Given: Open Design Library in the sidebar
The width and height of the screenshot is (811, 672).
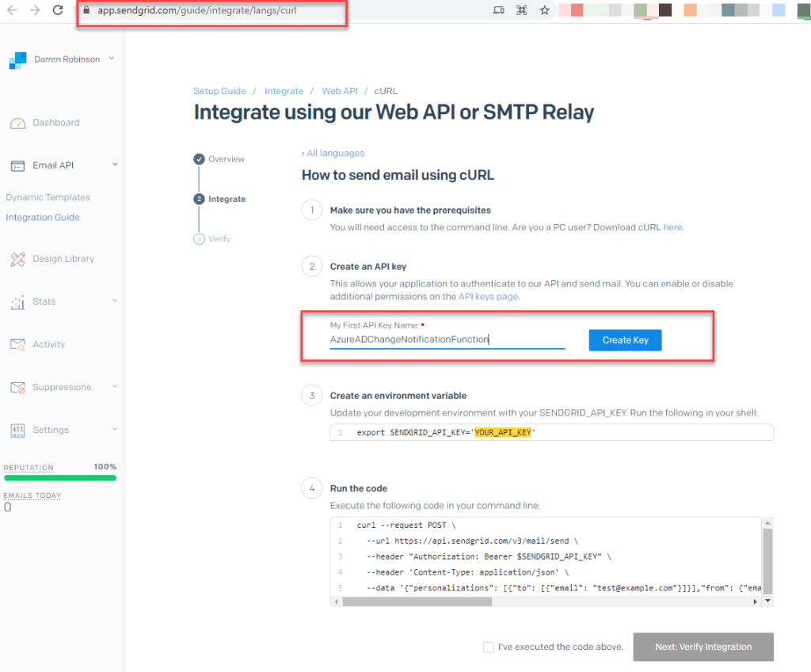Looking at the screenshot, I should click(x=63, y=259).
